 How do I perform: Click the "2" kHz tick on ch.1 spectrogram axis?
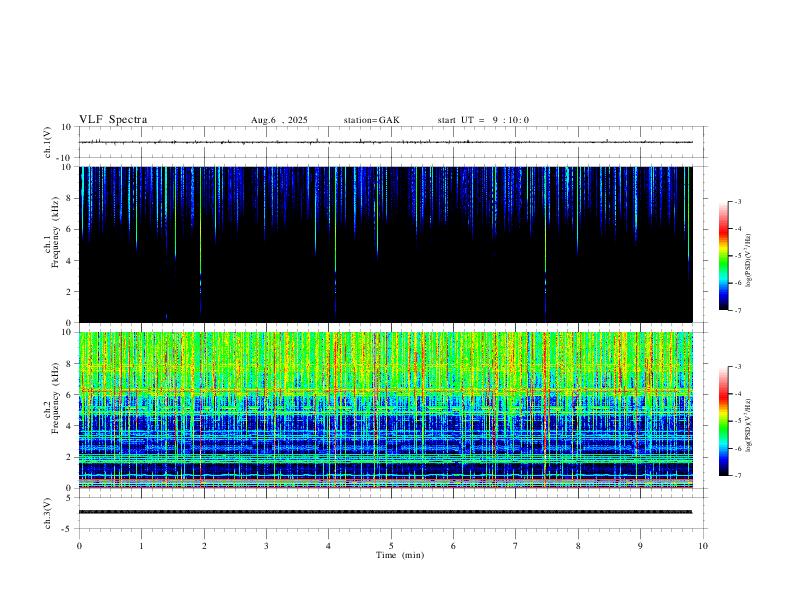(70, 292)
